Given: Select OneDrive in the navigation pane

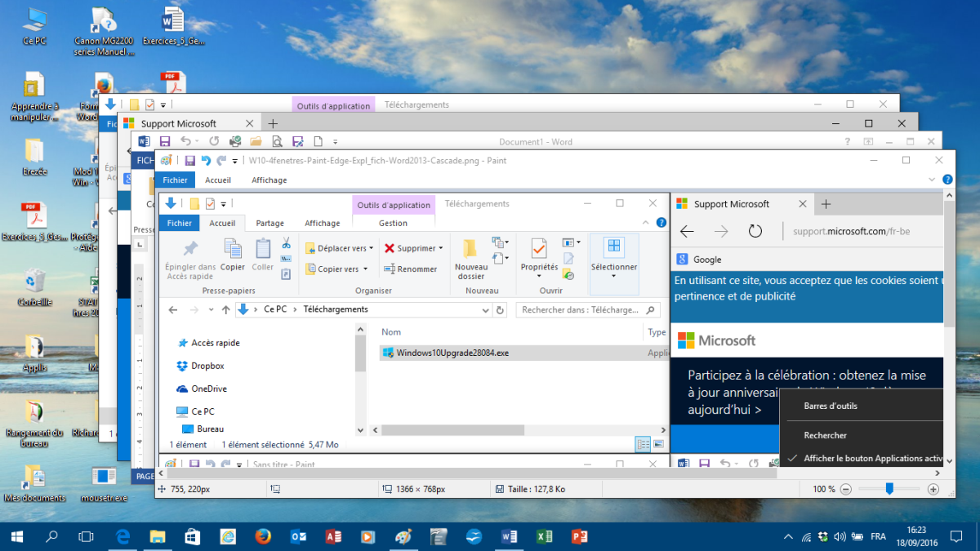Looking at the screenshot, I should point(201,389).
